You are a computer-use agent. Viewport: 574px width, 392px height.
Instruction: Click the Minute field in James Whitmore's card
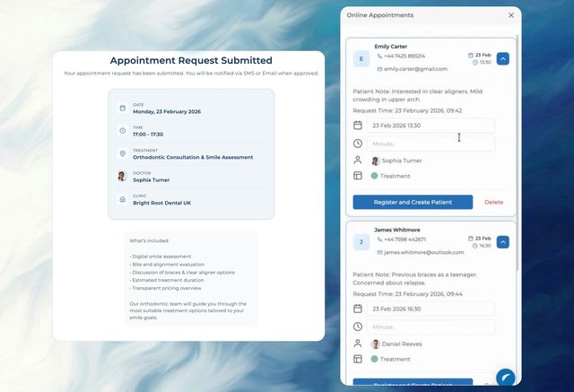tap(431, 327)
